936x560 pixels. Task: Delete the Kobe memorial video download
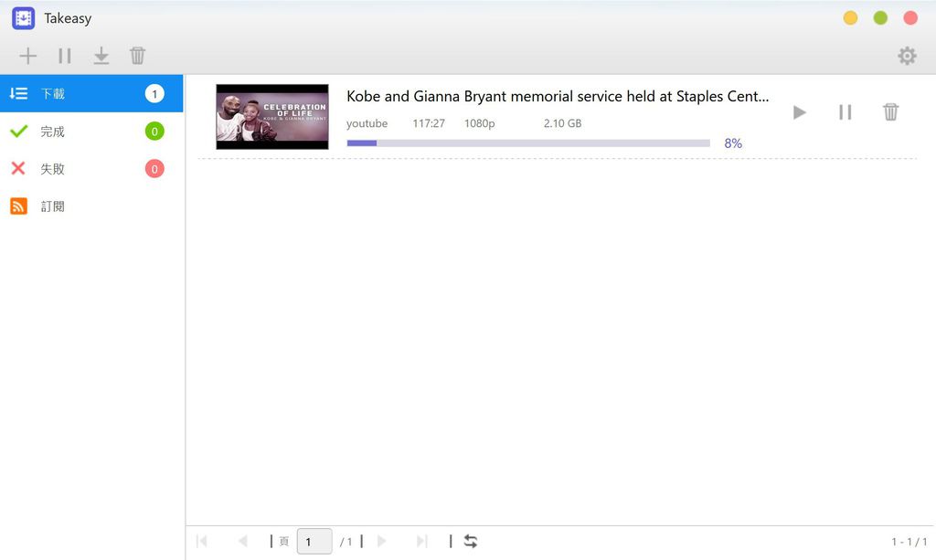point(890,112)
